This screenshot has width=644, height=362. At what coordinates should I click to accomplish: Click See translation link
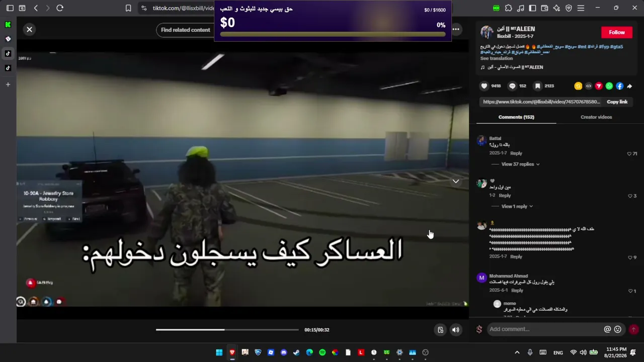click(497, 58)
